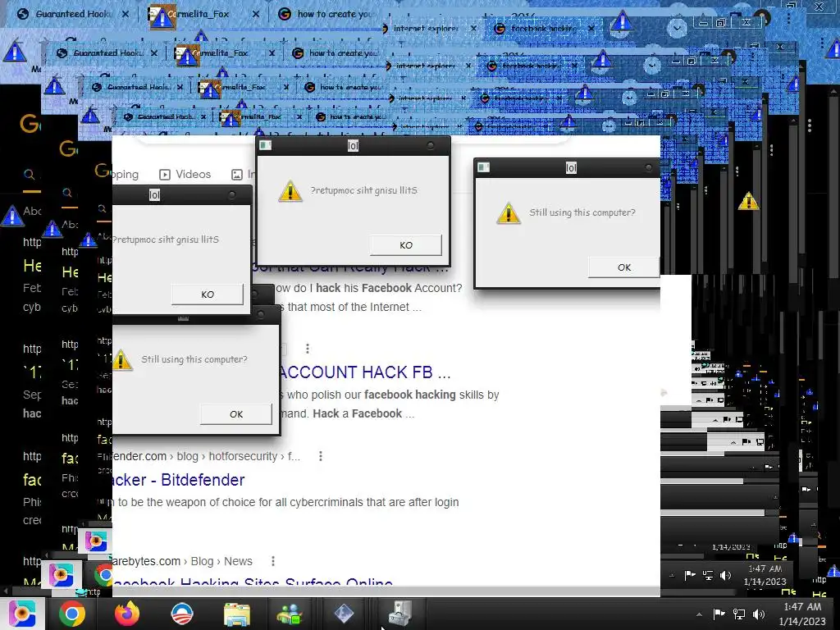Click warning icon in right lol dialog

tap(509, 213)
